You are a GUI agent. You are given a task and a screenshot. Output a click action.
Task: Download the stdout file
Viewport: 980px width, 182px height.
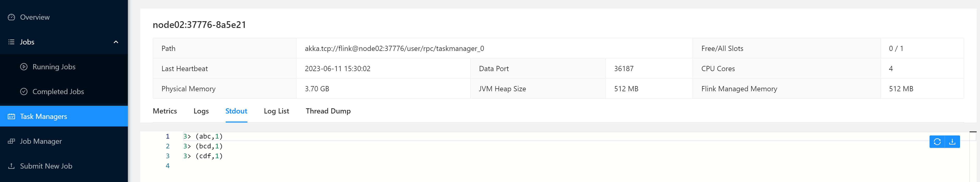pos(952,142)
